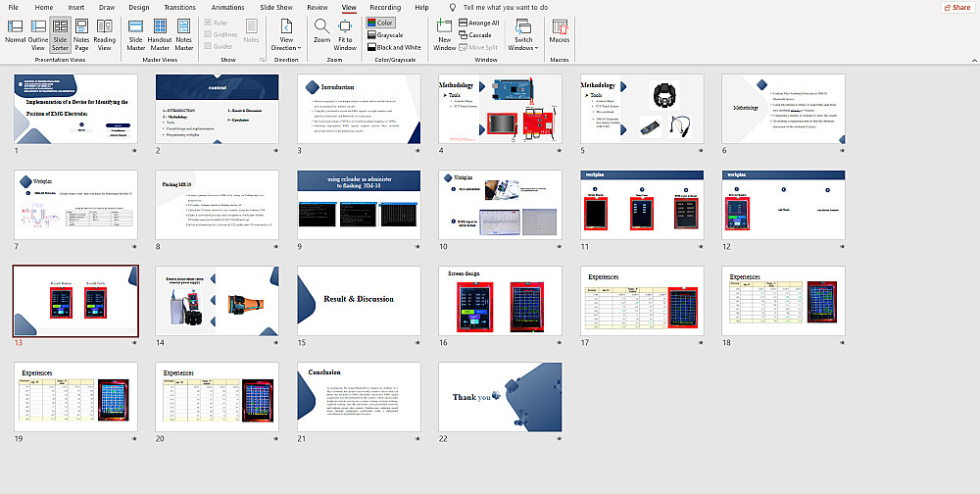Switch to Reading View
The image size is (980, 494).
click(x=105, y=33)
